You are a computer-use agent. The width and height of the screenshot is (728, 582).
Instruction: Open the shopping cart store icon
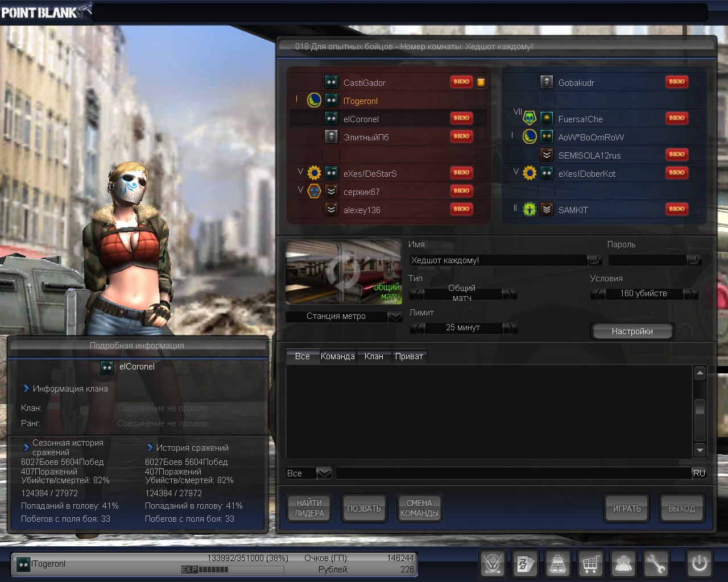[x=590, y=564]
